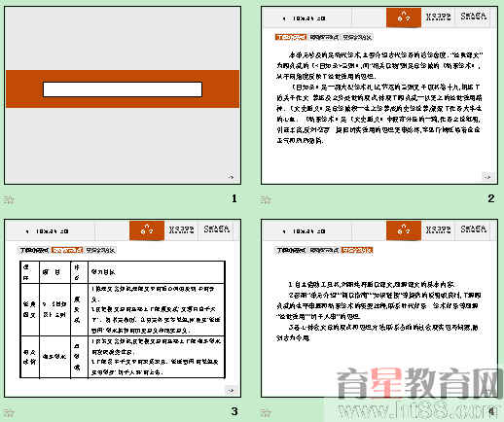The width and height of the screenshot is (504, 422).
Task: Open the middle header tab on slide 4
Action: (x=438, y=229)
